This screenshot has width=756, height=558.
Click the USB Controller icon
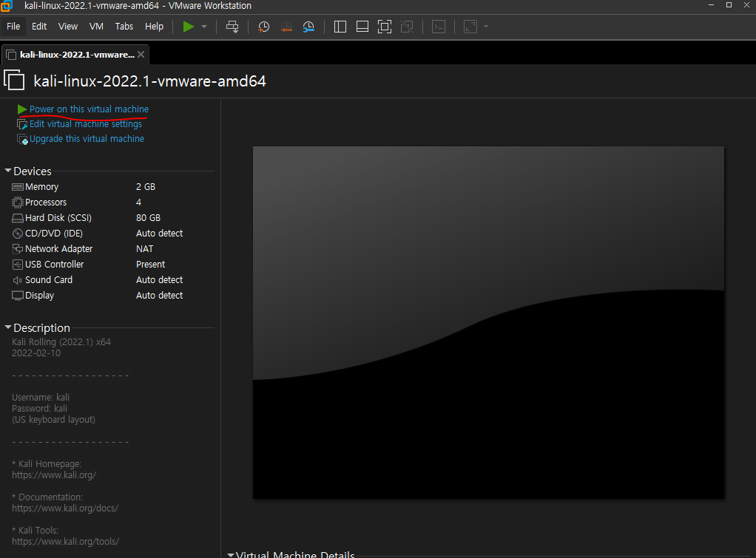(x=17, y=265)
